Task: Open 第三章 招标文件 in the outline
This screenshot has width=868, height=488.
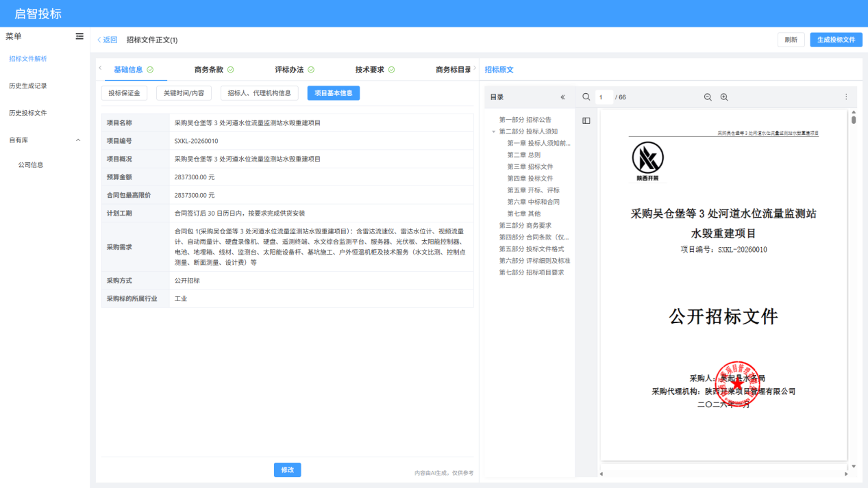Action: pyautogui.click(x=530, y=167)
